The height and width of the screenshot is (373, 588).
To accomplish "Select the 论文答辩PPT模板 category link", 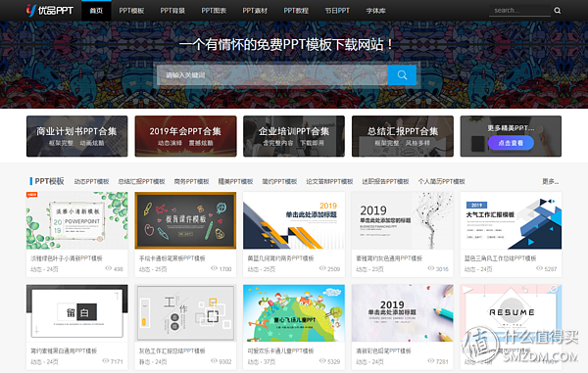I will point(329,182).
